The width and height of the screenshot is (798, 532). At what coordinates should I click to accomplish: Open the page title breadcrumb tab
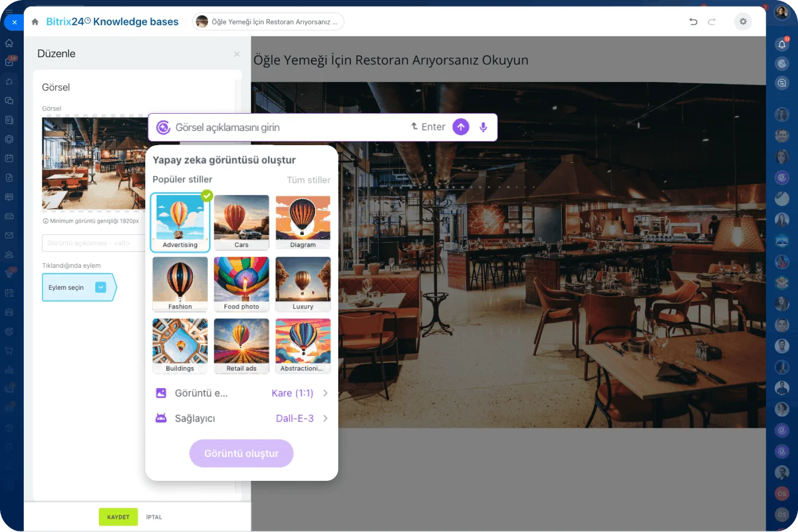(268, 22)
